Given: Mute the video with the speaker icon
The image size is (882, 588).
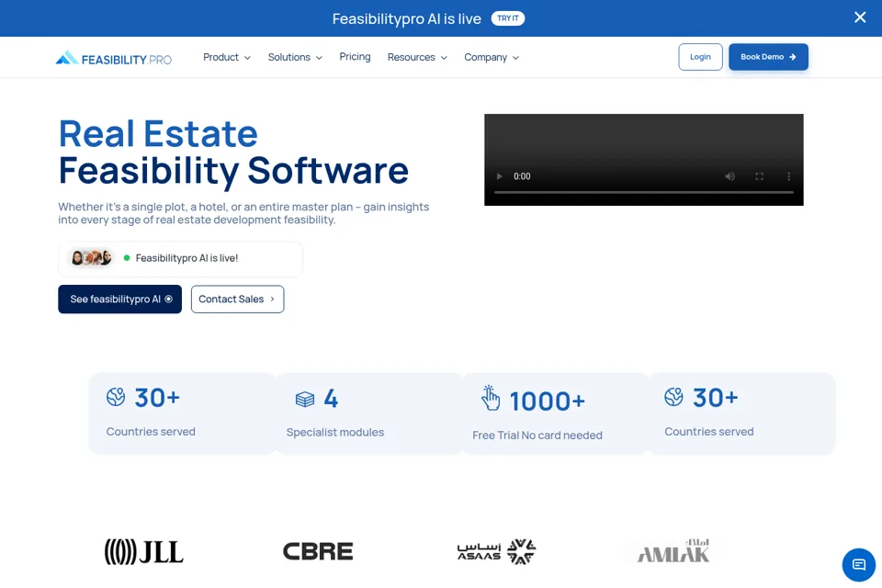Looking at the screenshot, I should coord(729,176).
